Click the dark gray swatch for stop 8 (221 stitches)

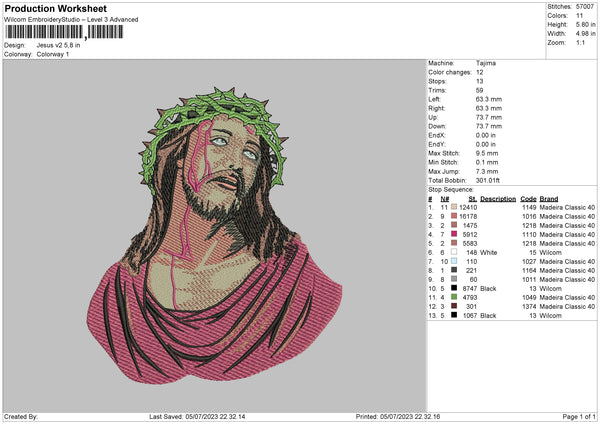pyautogui.click(x=454, y=270)
